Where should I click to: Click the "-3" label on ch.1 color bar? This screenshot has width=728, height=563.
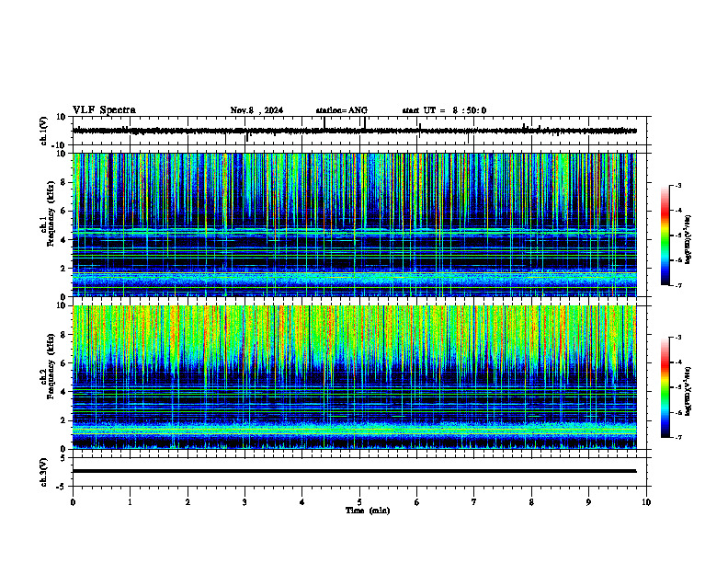[x=677, y=186]
